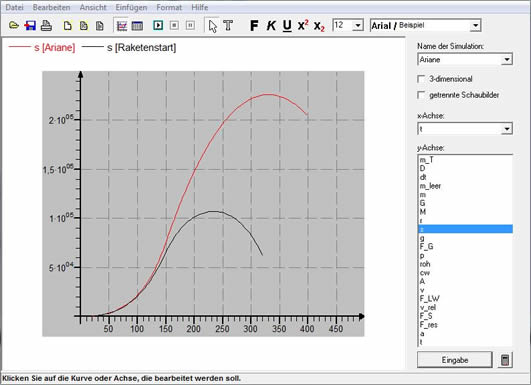Image resolution: width=531 pixels, height=385 pixels.
Task: Switch to the table view icon
Action: tap(137, 26)
